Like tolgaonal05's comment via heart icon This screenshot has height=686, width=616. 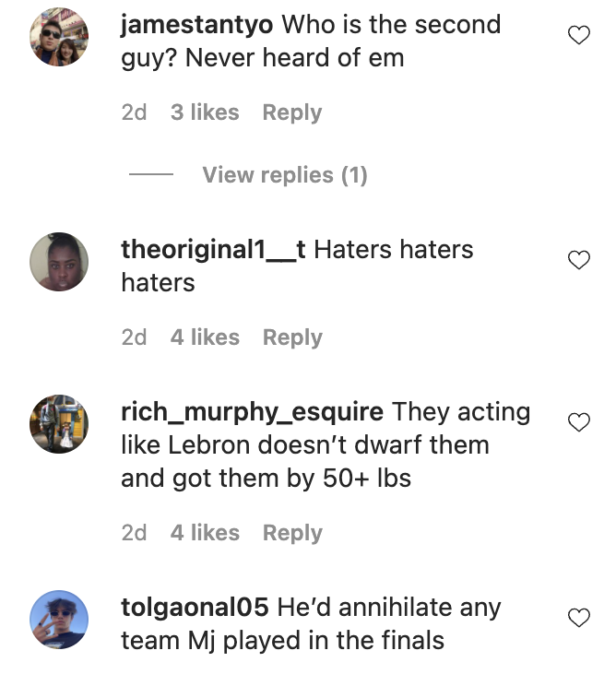[x=578, y=619]
